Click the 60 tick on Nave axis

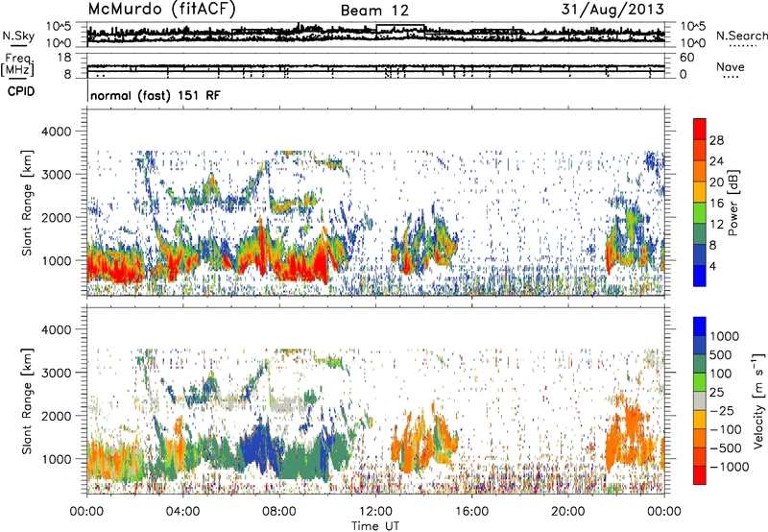[x=687, y=58]
